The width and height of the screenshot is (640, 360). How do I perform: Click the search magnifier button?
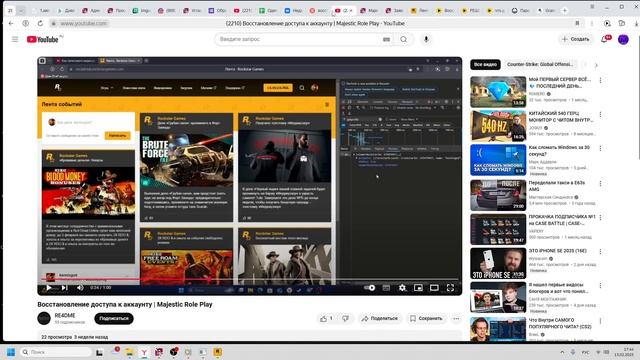(x=404, y=39)
